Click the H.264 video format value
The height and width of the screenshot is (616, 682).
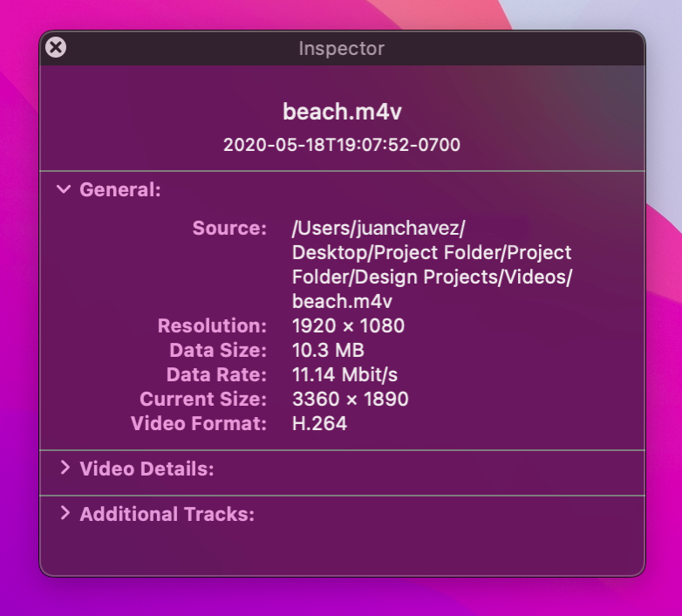pos(319,423)
